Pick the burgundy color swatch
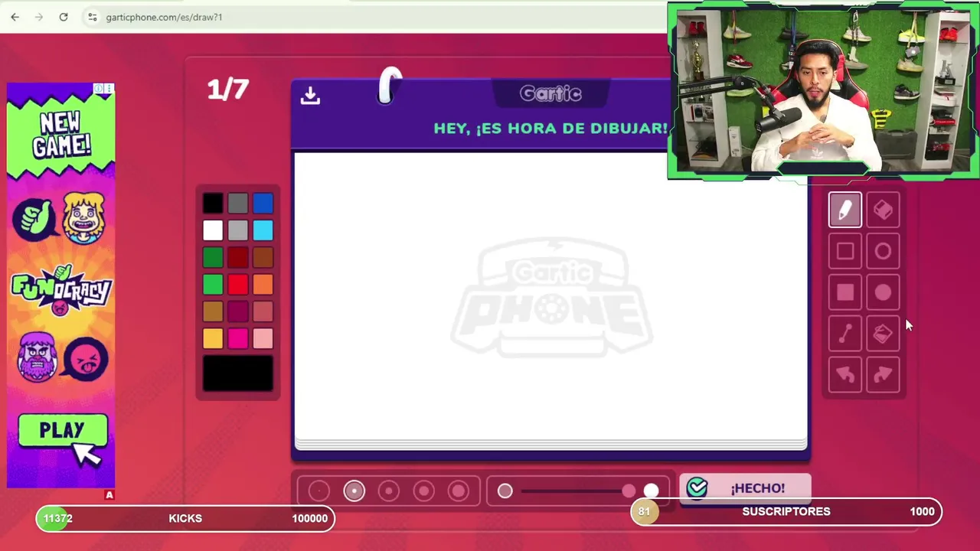The height and width of the screenshot is (551, 980). [x=238, y=311]
